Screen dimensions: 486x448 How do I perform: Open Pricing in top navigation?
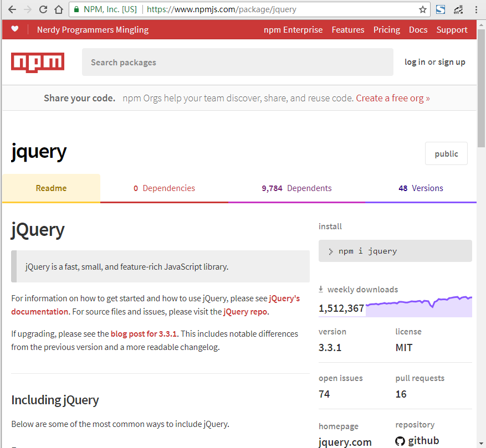coord(386,30)
